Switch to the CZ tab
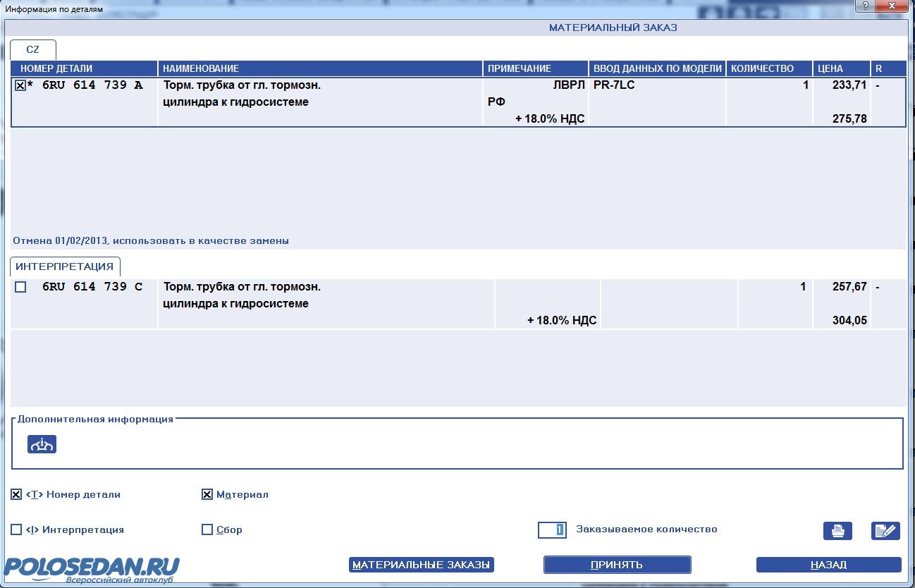Image resolution: width=915 pixels, height=588 pixels. [33, 50]
